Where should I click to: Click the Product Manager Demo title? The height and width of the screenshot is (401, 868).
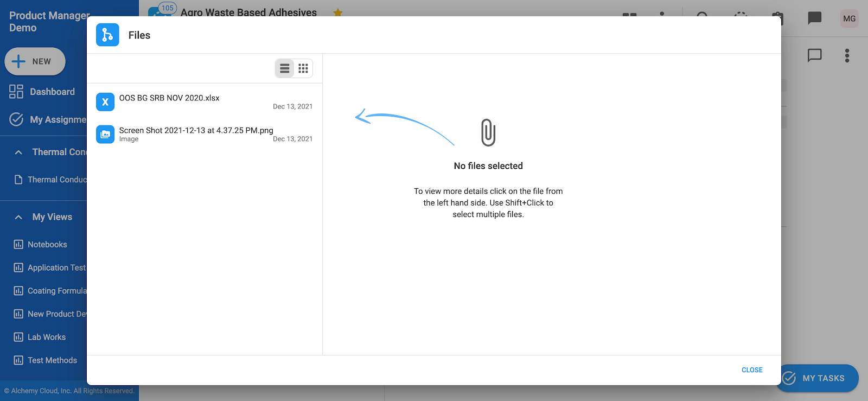pos(49,22)
